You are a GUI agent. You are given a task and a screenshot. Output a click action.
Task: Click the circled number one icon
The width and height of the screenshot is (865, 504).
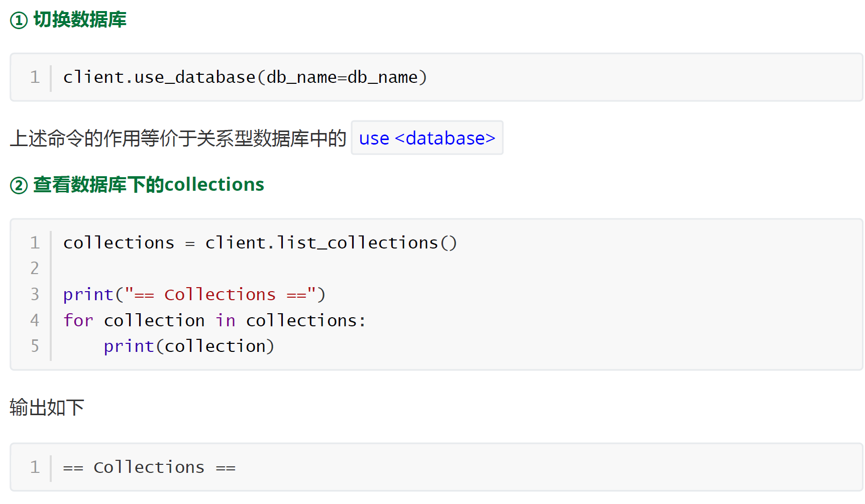coord(19,21)
